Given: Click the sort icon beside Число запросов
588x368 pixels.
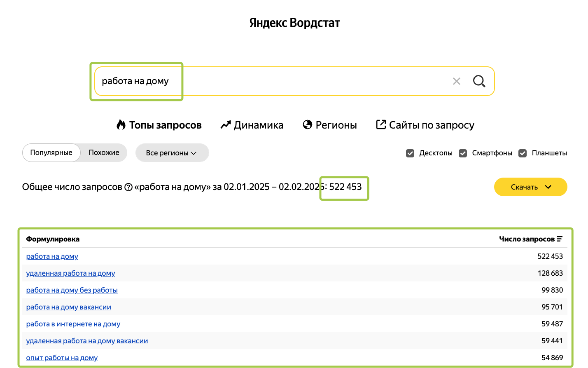Looking at the screenshot, I should tap(560, 238).
